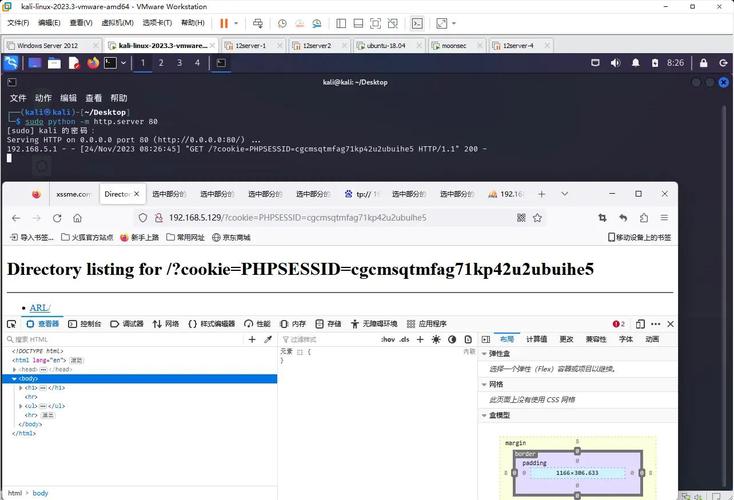Click the VMware pause button
The image size is (734, 500).
tap(224, 23)
